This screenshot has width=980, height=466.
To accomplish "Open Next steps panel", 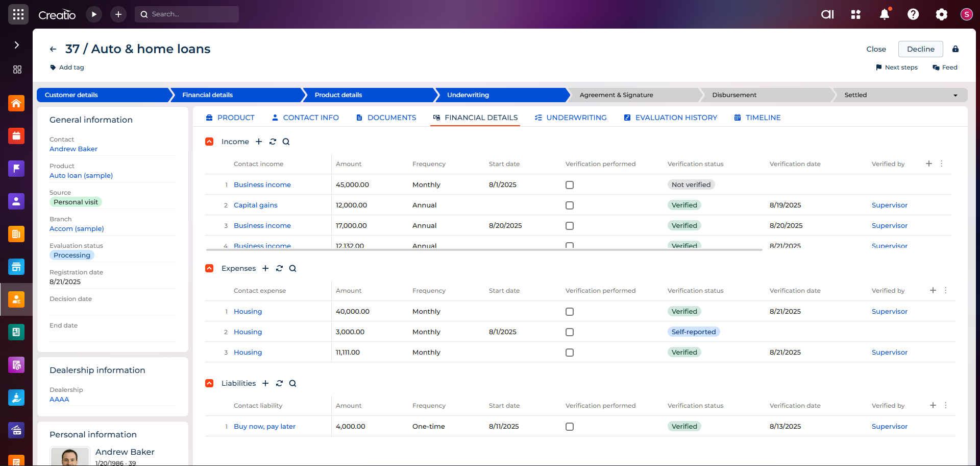I will pyautogui.click(x=897, y=67).
